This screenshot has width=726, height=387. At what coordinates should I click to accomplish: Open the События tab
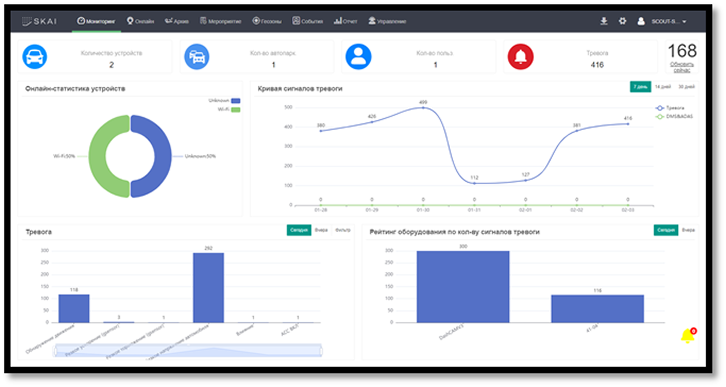(x=307, y=21)
